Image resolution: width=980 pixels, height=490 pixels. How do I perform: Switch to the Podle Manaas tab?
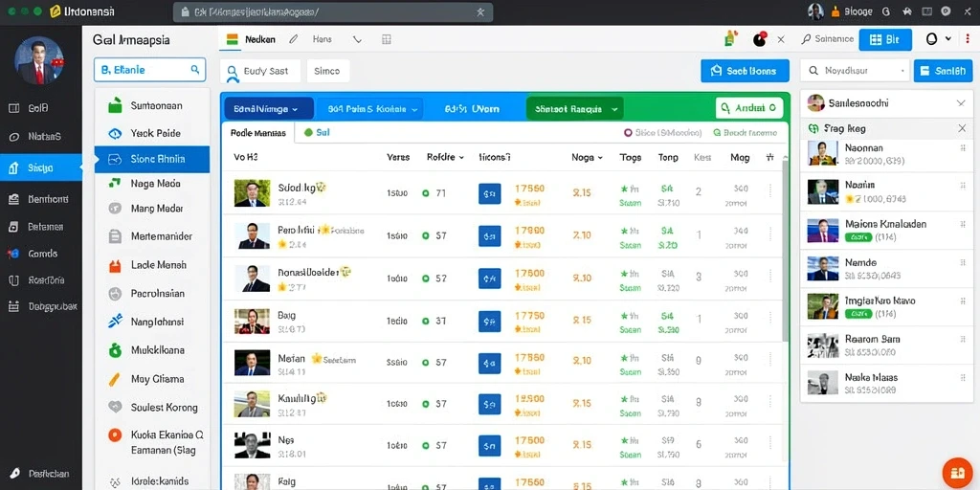(258, 133)
